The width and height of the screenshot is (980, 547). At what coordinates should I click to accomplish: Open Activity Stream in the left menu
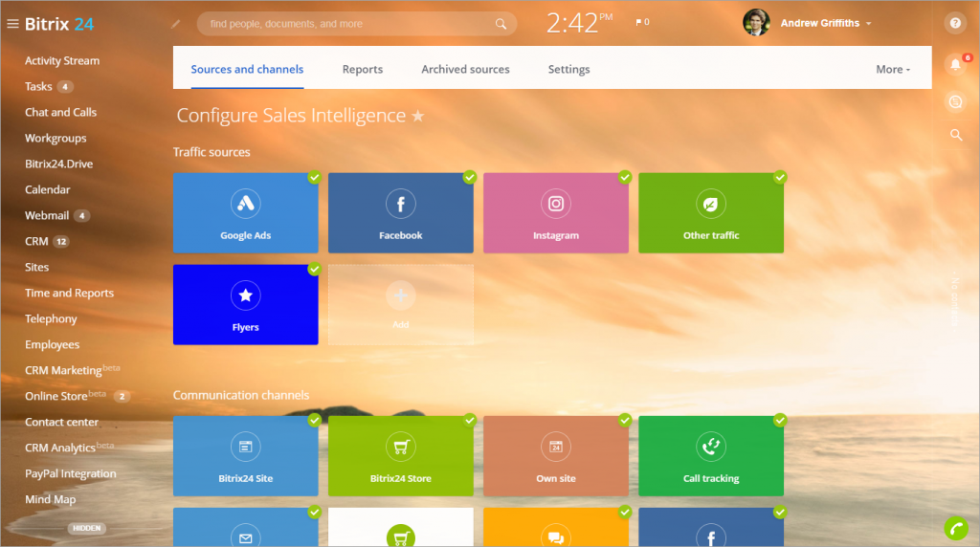[x=62, y=60]
